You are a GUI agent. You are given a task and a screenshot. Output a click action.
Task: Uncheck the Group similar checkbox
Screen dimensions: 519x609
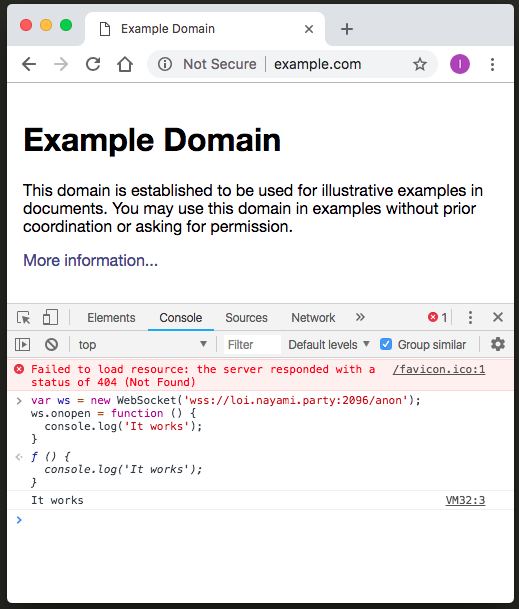[x=386, y=344]
